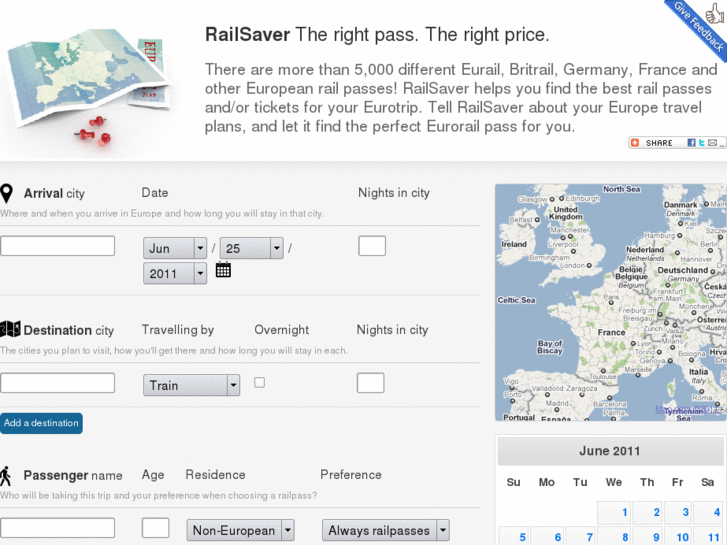Focus the destination Nights in city field

click(x=370, y=383)
